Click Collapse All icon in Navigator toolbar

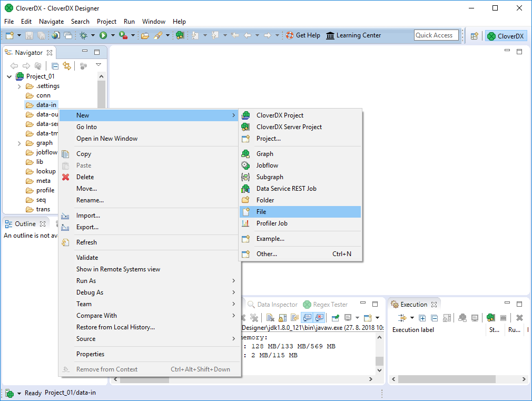click(x=55, y=66)
